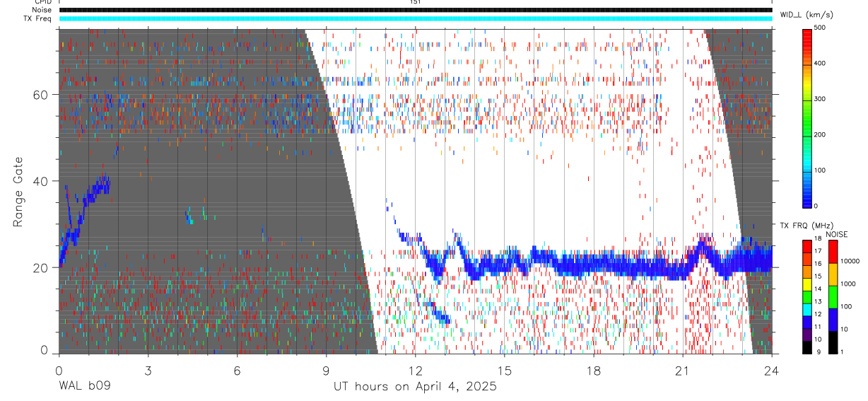
Task: Click the '6' UT hour axis label
Action: pos(237,371)
